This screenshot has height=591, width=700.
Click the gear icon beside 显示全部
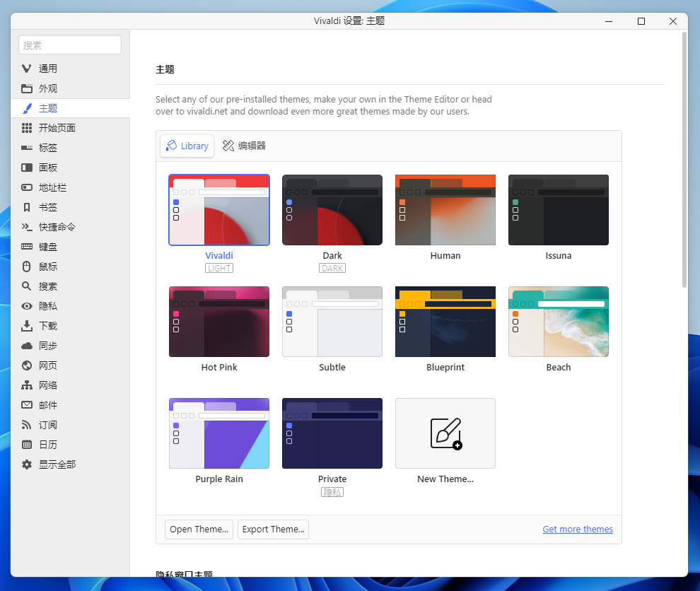pos(27,464)
